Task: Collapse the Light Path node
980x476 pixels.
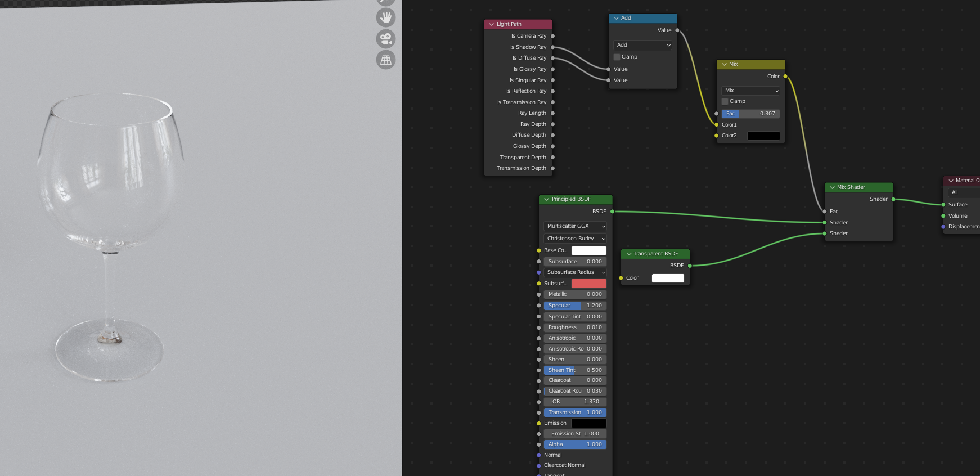Action: [x=491, y=24]
